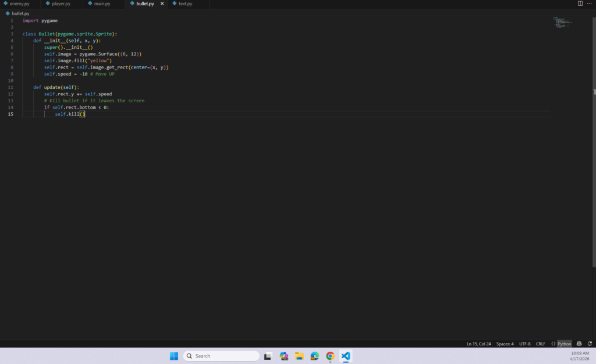This screenshot has width=596, height=364.
Task: Close the bullet.py tab
Action: coord(162,4)
